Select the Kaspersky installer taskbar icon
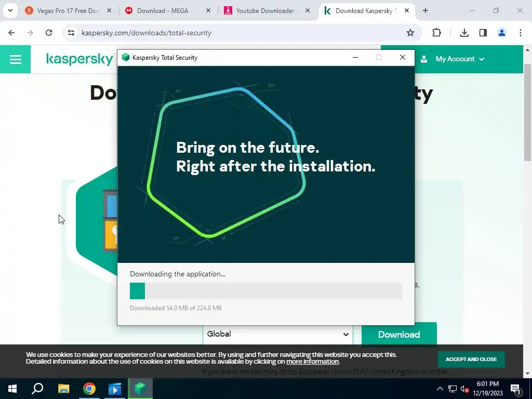Screen dimensions: 532x399 140,389
